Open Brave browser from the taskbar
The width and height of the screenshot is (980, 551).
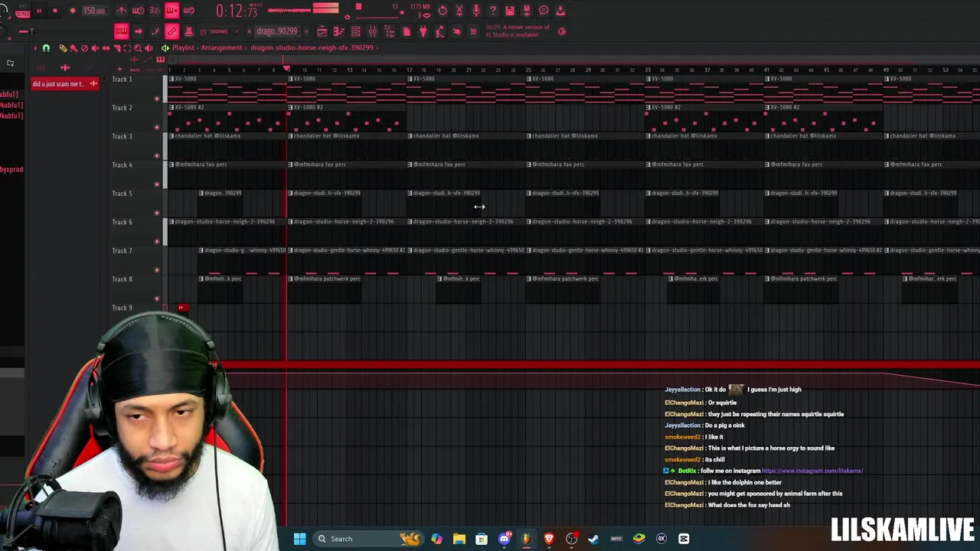tap(549, 539)
